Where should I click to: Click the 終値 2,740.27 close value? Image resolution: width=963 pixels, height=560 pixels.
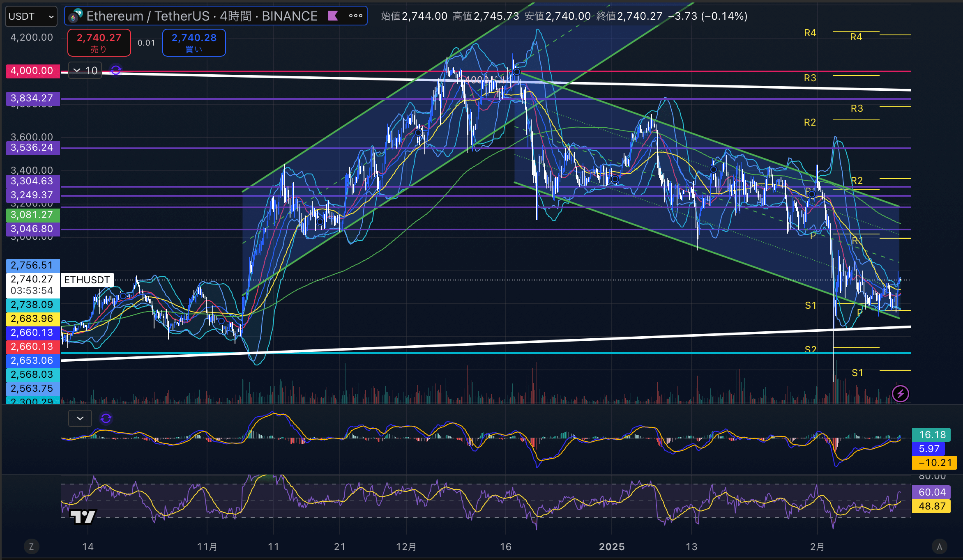(x=629, y=16)
